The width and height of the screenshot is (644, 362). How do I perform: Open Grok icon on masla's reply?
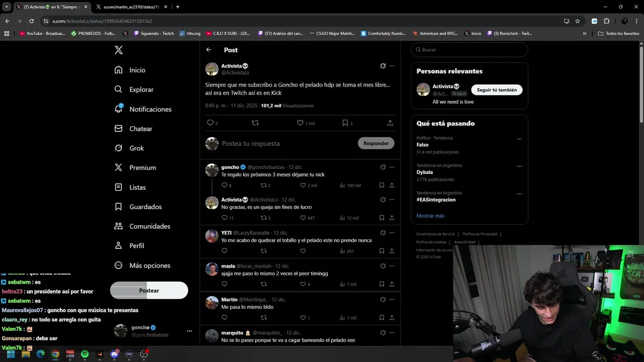383,266
